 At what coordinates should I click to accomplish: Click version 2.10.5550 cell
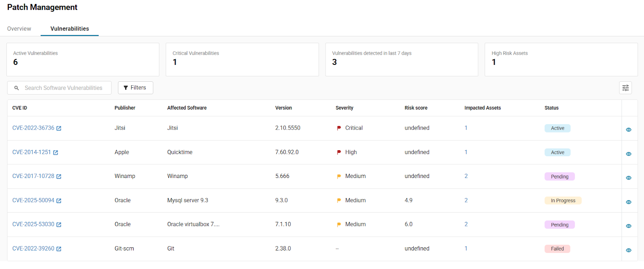click(x=288, y=128)
